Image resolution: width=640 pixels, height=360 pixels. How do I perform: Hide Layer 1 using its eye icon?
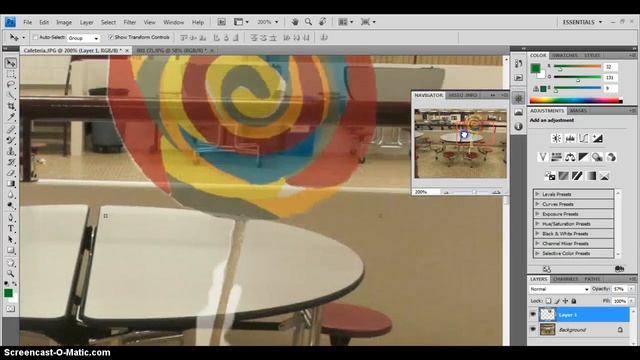[x=533, y=315]
